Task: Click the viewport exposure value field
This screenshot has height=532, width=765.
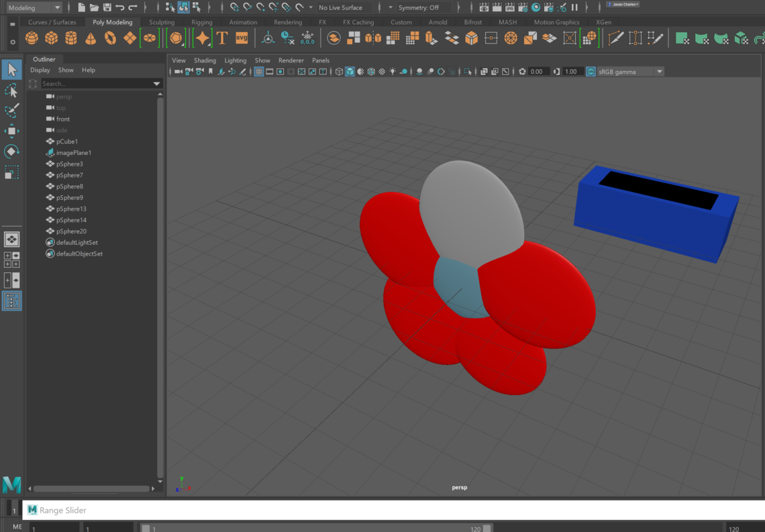Action: [539, 72]
